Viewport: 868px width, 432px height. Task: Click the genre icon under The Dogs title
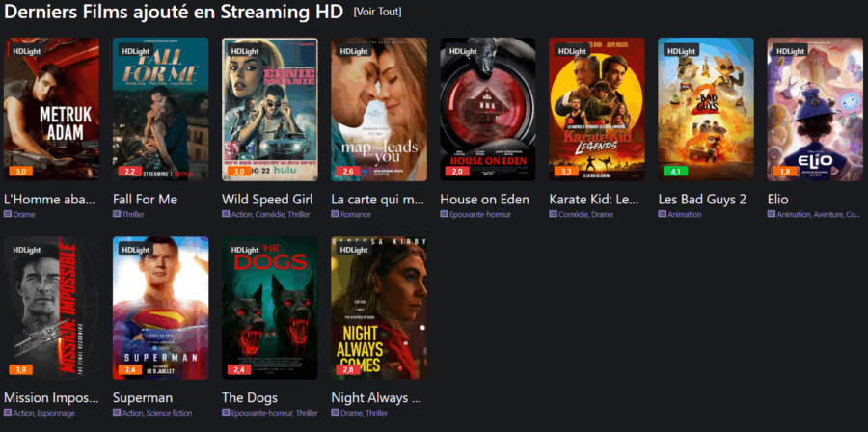tap(226, 413)
